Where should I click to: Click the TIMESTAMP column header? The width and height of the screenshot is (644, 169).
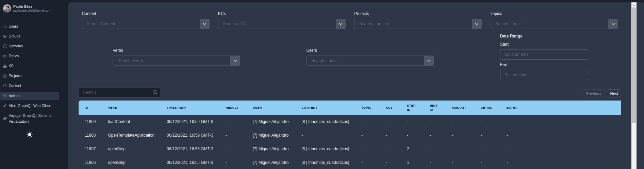click(x=176, y=108)
